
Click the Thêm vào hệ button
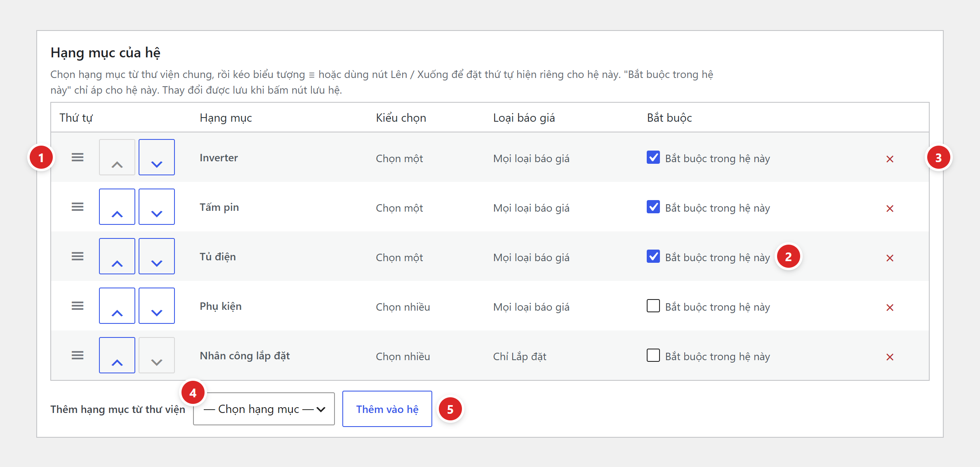tap(387, 409)
